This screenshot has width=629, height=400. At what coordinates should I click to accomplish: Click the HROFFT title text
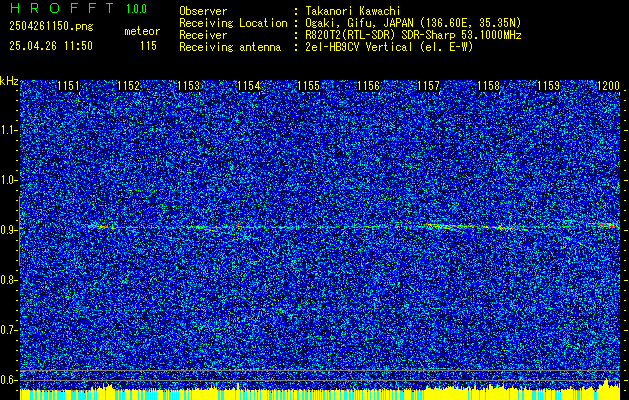[x=61, y=8]
